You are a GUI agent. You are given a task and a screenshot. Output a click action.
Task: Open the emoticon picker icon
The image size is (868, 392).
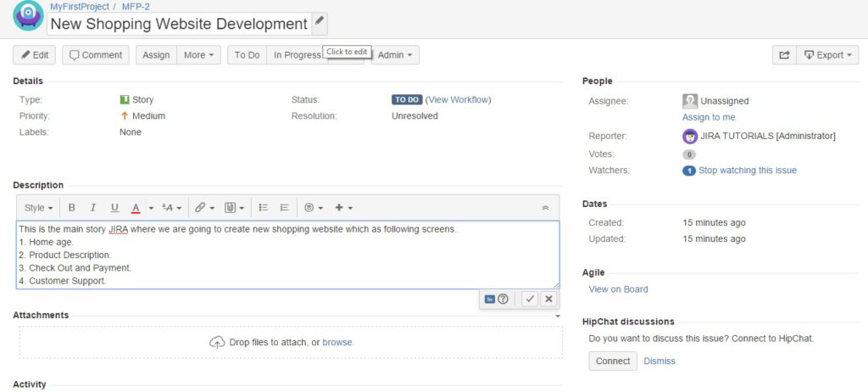pyautogui.click(x=309, y=207)
